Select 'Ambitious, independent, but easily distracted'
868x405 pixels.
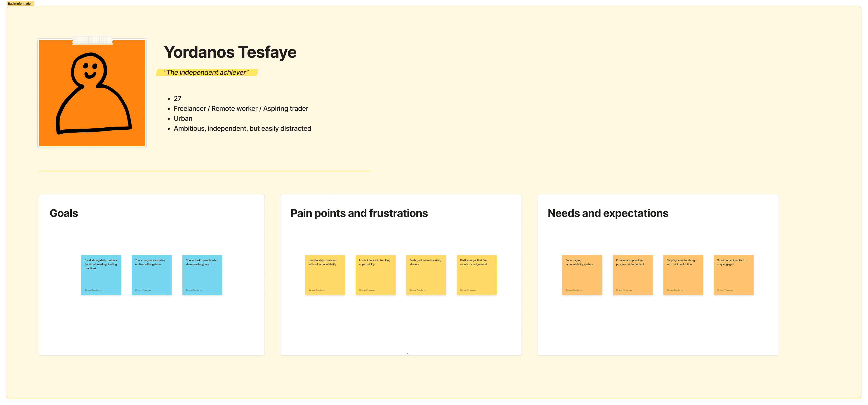point(242,129)
